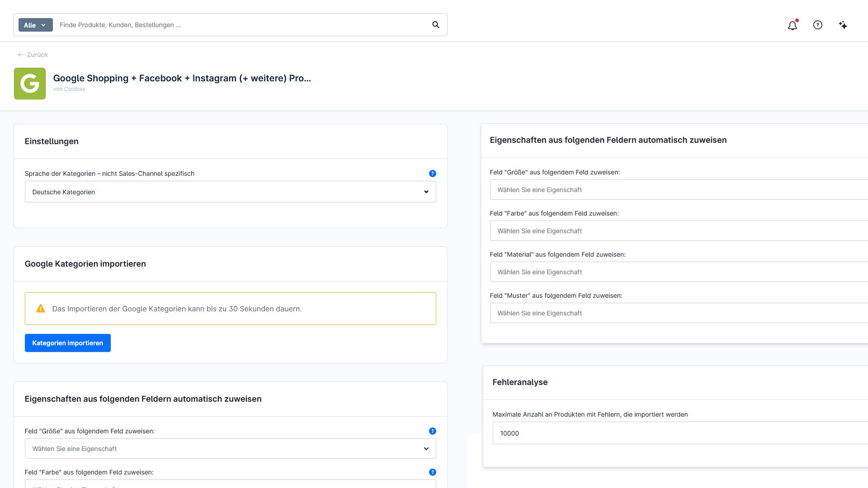Edit the maximum error products field 10000
This screenshot has width=868, height=488.
tap(680, 433)
